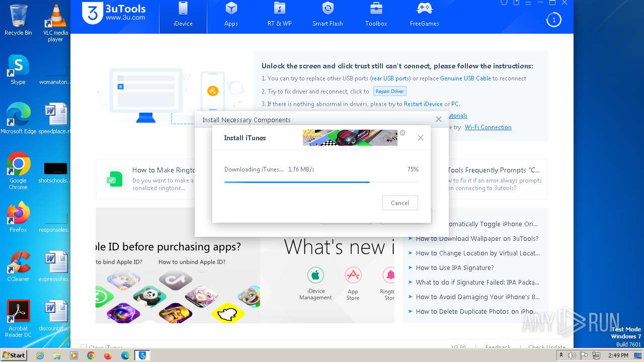Image resolution: width=644 pixels, height=362 pixels.
Task: Click the Snapchat app icon in banner
Action: point(228,314)
